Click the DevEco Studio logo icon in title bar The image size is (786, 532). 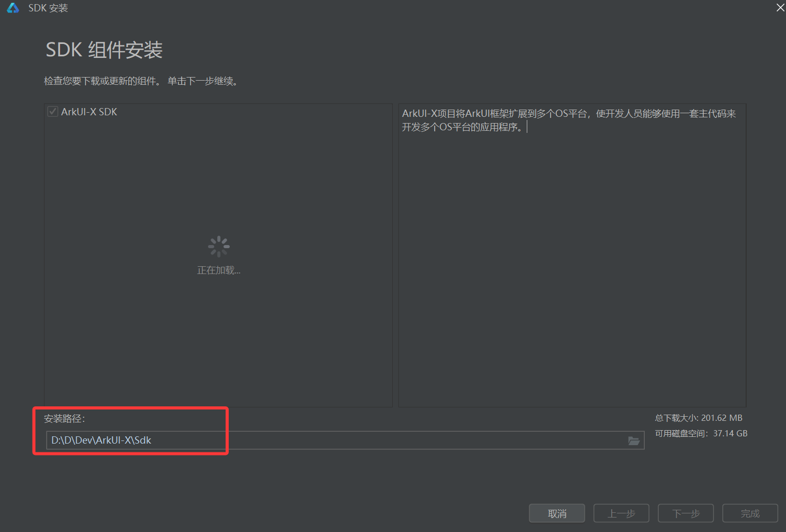click(x=12, y=8)
